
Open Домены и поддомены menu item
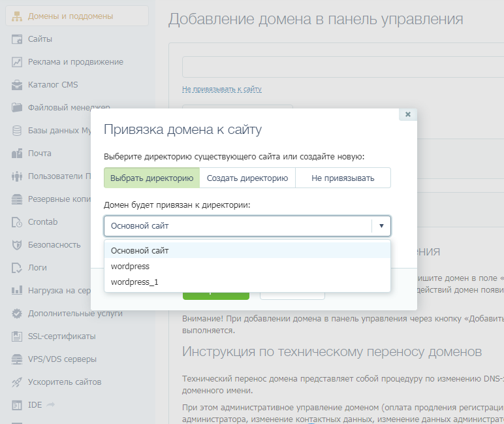(x=70, y=16)
